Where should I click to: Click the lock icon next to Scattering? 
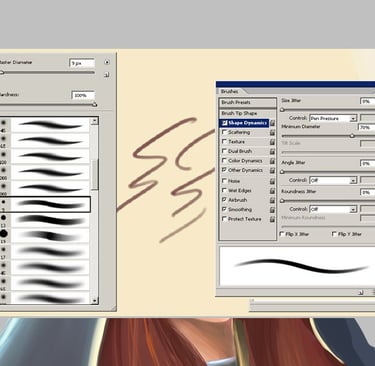272,133
